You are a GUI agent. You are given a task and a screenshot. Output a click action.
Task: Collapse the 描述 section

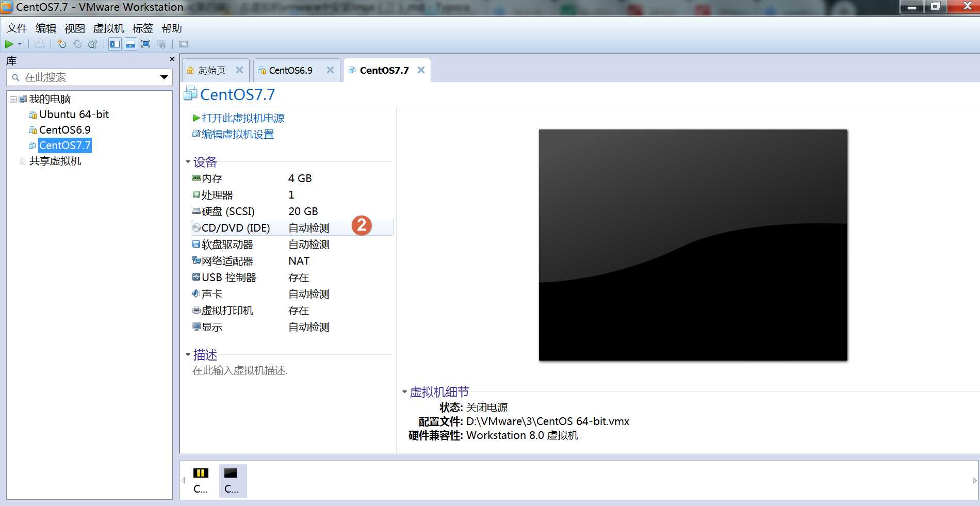point(188,355)
